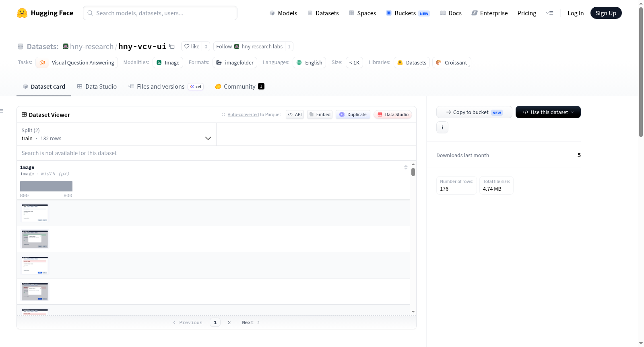The image size is (644, 347).
Task: Open the Use this dataset dropdown
Action: [x=548, y=112]
